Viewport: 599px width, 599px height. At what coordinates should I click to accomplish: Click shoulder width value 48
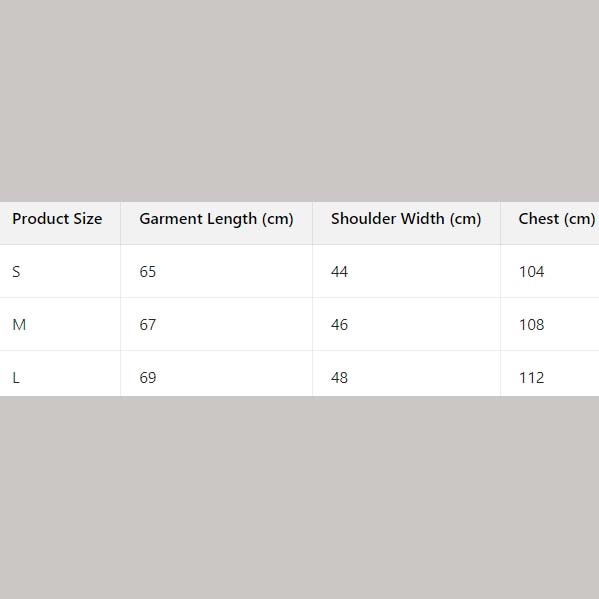click(x=339, y=378)
